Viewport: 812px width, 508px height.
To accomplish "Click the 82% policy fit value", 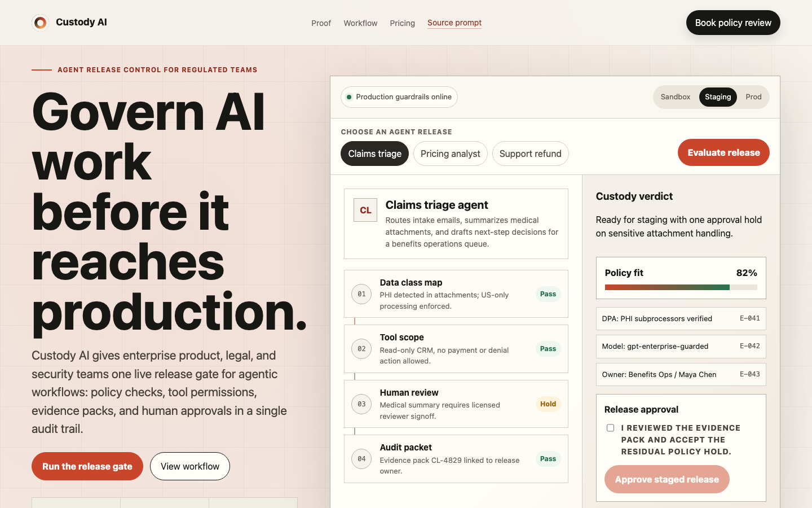I will coord(747,273).
